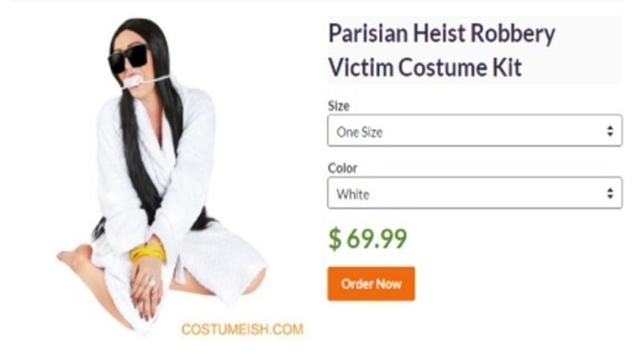This screenshot has width=644, height=362.
Task: Click the model's bare foot in the photo
Action: [74, 257]
